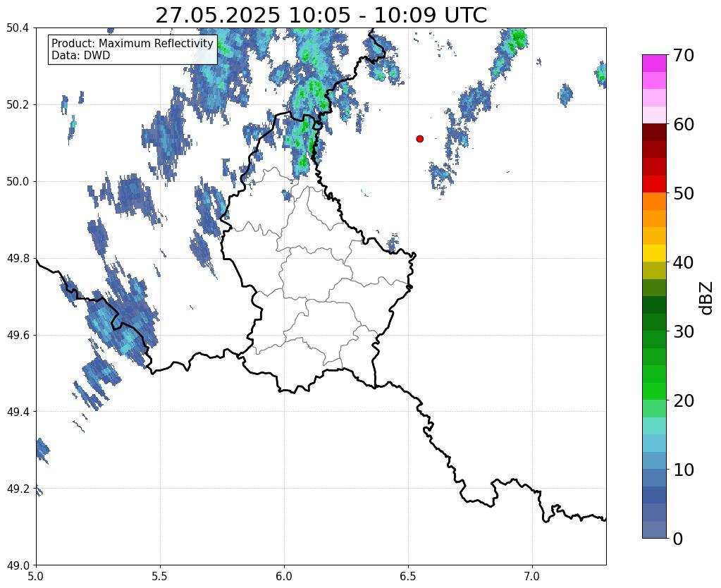Click the colorbar tick label 10
Image resolution: width=721 pixels, height=588 pixels.
[684, 470]
